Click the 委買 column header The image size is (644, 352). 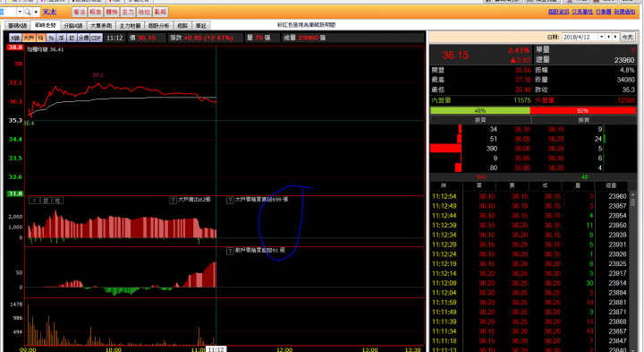(480, 120)
